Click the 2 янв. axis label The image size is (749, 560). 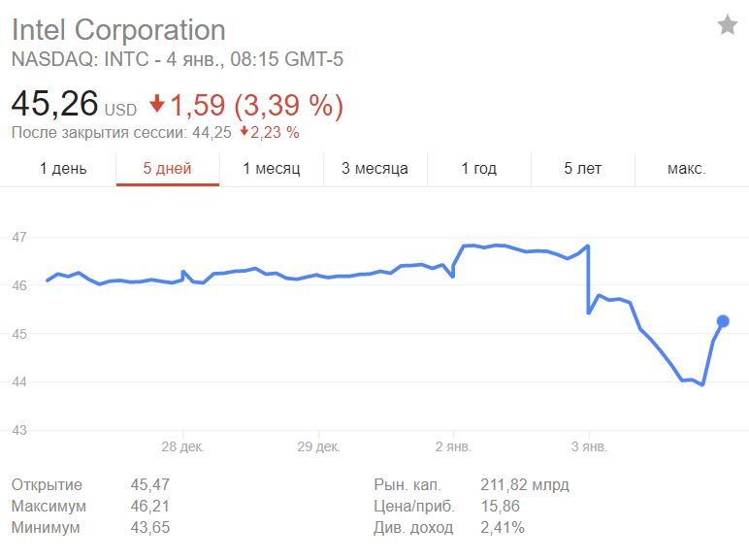pyautogui.click(x=453, y=446)
